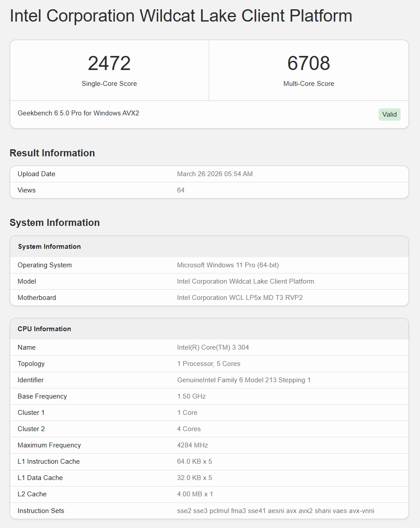The height and width of the screenshot is (528, 420).
Task: Select the Multi-Core Score label
Action: tap(309, 84)
